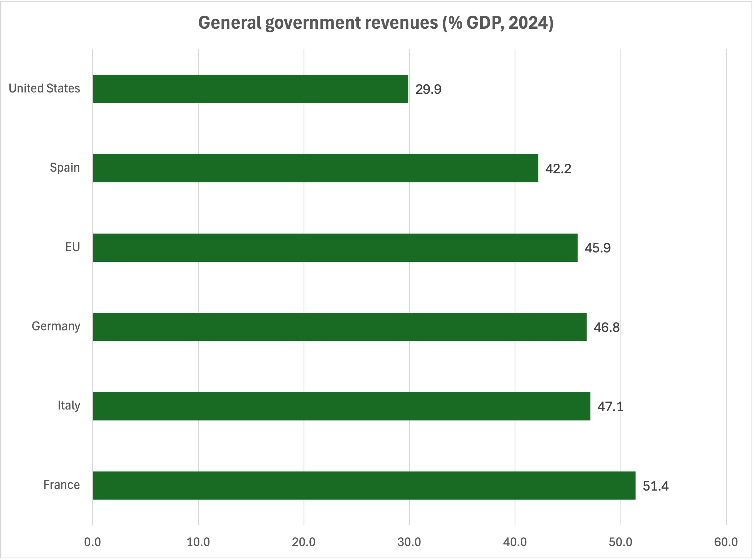Click the 10.0 axis tick label
754x560 pixels.
[x=198, y=542]
